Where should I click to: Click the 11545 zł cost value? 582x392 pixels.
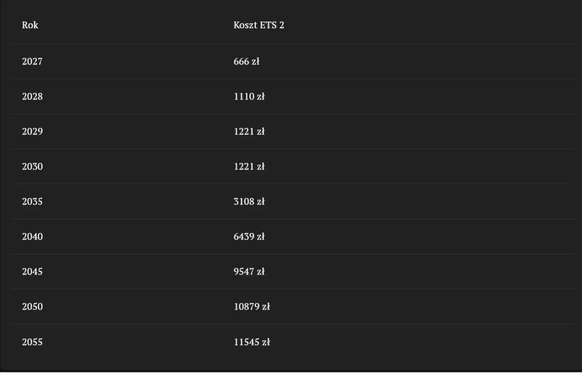click(x=252, y=342)
